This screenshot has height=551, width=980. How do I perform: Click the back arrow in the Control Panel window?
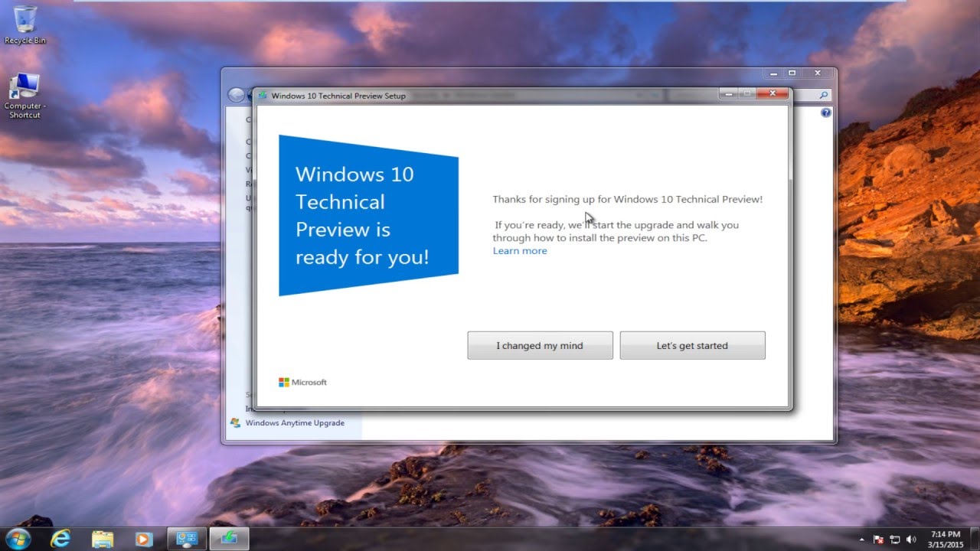[237, 95]
